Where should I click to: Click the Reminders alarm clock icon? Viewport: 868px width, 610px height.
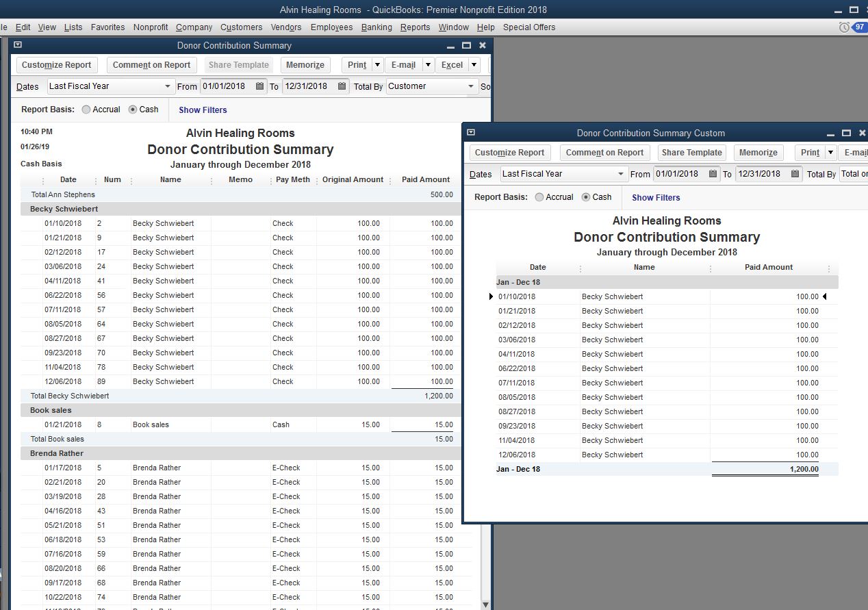[x=843, y=27]
